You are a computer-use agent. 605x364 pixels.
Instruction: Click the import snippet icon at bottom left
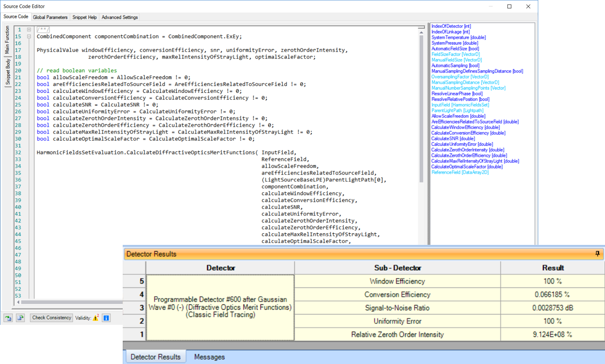8,318
